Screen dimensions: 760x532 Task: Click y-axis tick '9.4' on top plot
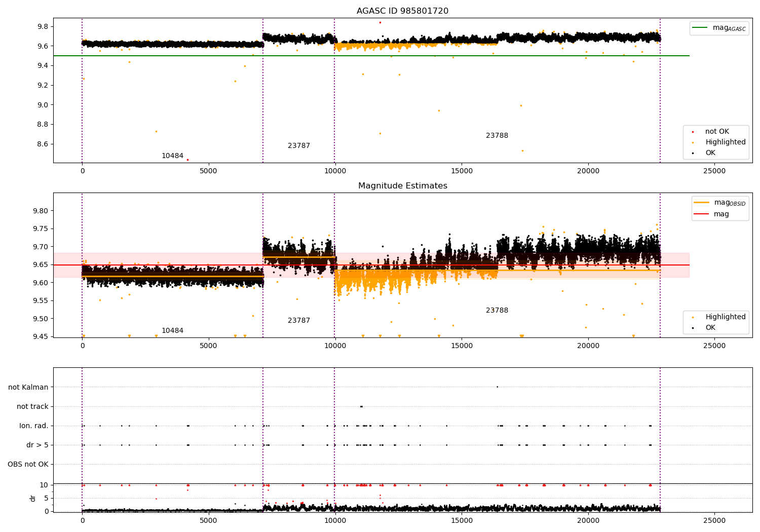(43, 66)
